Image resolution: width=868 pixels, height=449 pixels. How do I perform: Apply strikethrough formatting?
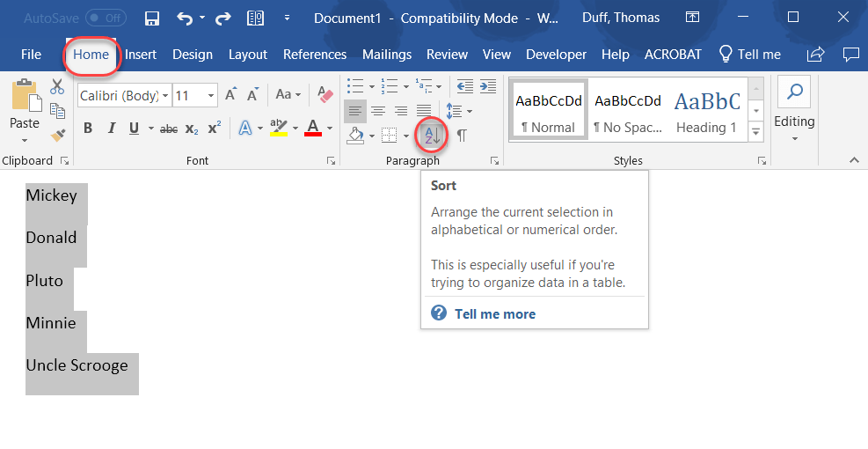[x=169, y=129]
